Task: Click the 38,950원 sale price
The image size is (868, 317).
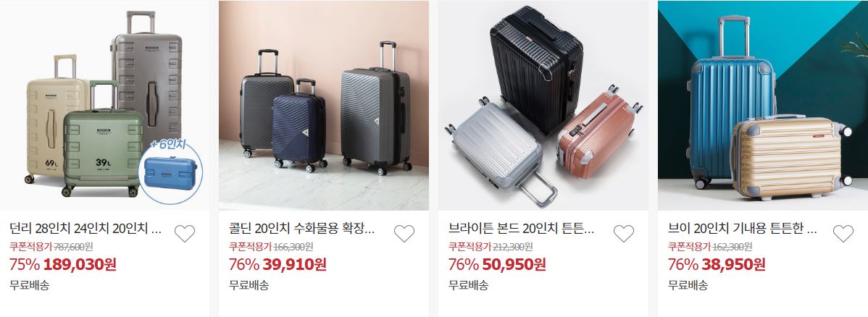Action: coord(733,264)
